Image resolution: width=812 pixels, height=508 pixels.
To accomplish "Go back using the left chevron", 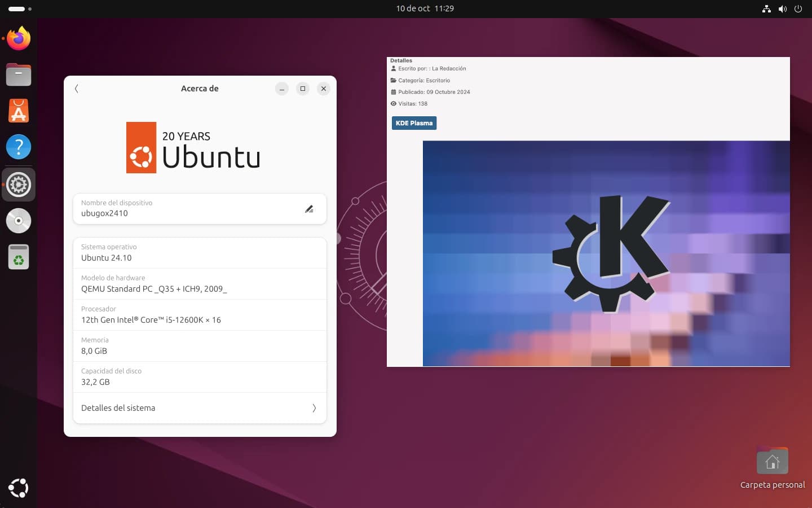I will (77, 89).
